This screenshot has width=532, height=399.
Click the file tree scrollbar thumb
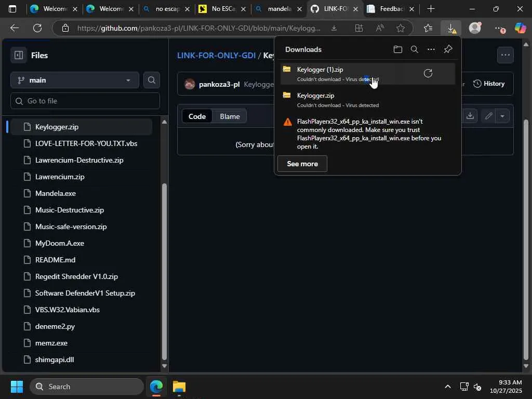164,271
